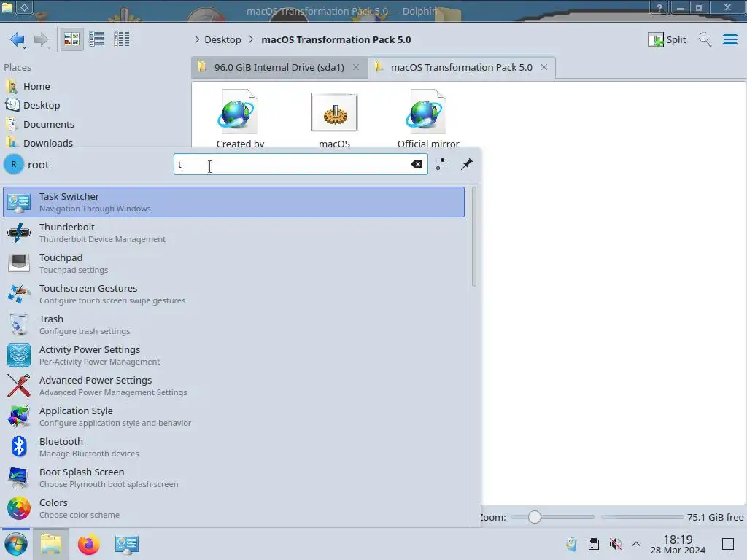The height and width of the screenshot is (560, 747).
Task: Click the search results scrollbar
Action: point(474,237)
